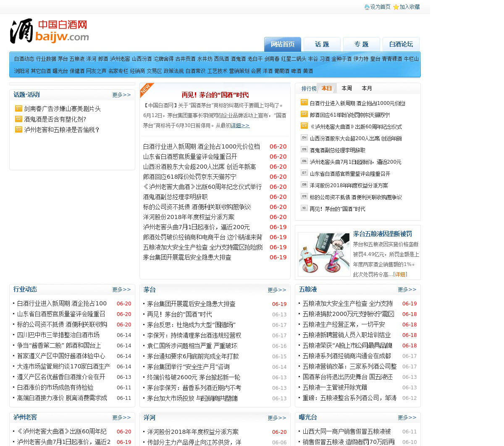Click the 加入收藏 star icon
Image resolution: width=504 pixels, height=446 pixels.
396,7
